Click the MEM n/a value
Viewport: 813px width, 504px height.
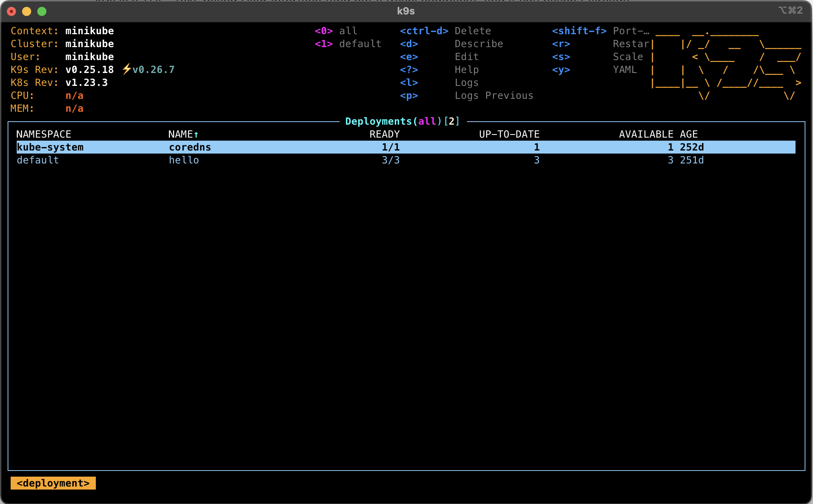tap(74, 108)
